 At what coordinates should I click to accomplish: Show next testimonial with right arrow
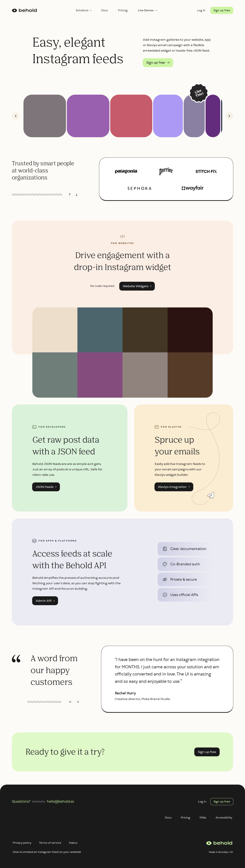click(x=78, y=702)
